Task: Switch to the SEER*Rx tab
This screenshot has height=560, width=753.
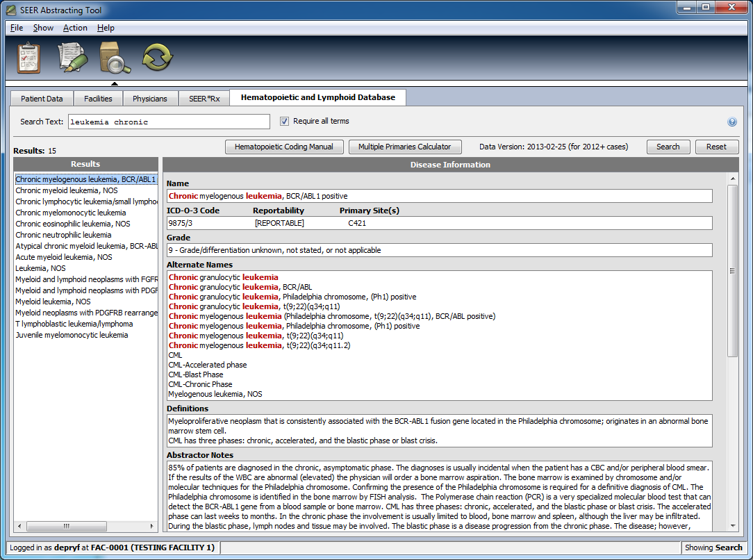Action: coord(204,99)
